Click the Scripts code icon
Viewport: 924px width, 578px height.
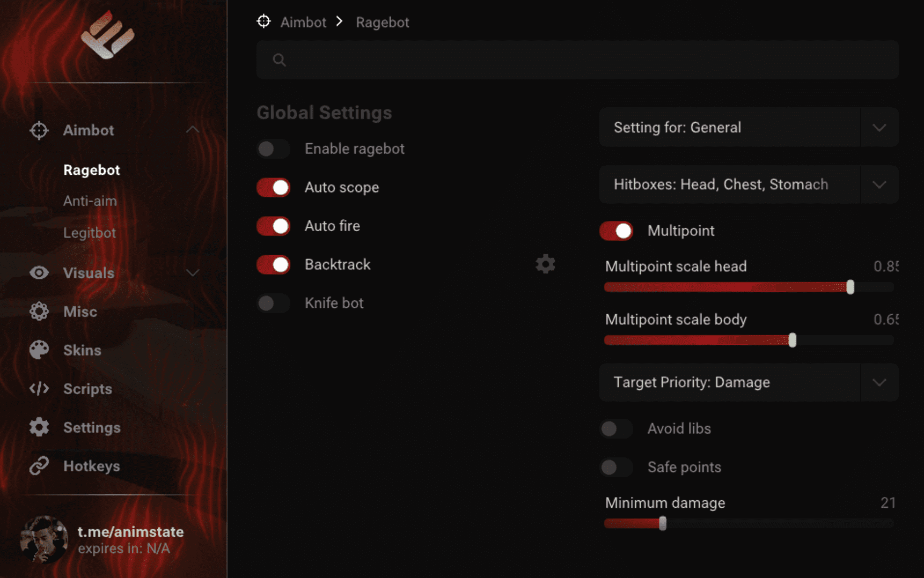click(38, 389)
